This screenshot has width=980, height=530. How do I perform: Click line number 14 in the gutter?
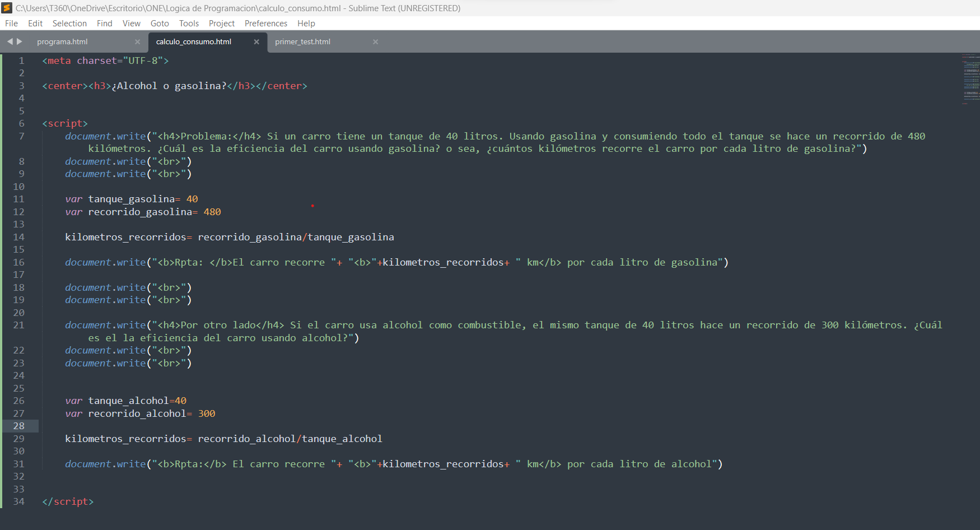coord(18,237)
